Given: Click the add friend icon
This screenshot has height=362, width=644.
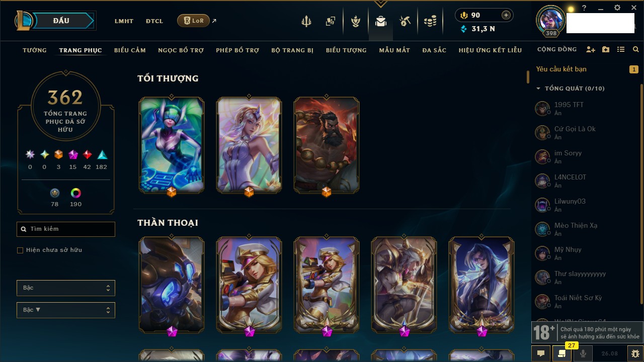Looking at the screenshot, I should (x=591, y=50).
